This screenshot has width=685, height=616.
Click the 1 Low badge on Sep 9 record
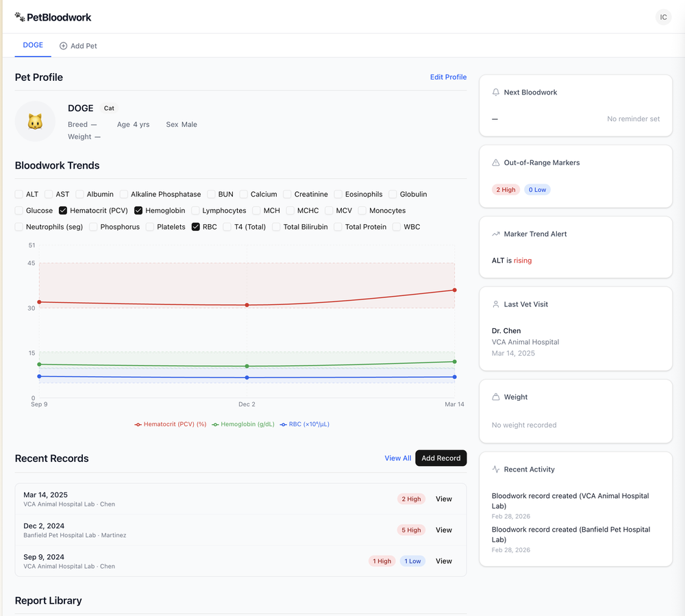(412, 561)
